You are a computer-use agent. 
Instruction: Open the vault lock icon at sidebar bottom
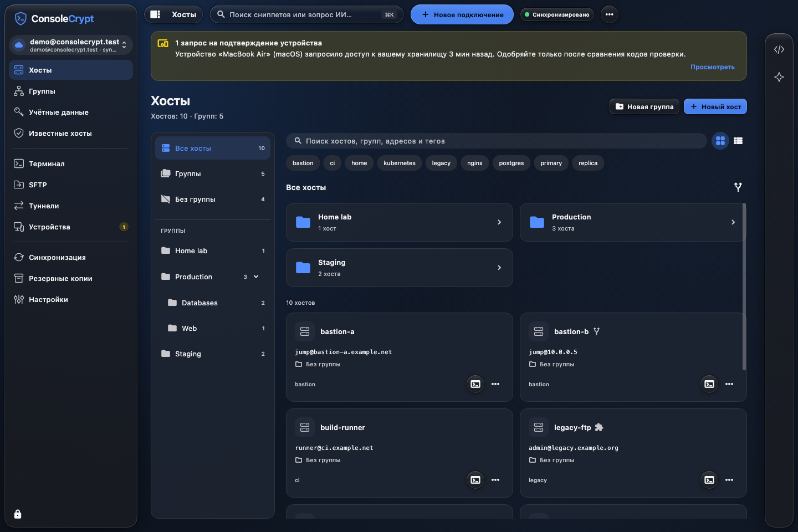pos(18,514)
